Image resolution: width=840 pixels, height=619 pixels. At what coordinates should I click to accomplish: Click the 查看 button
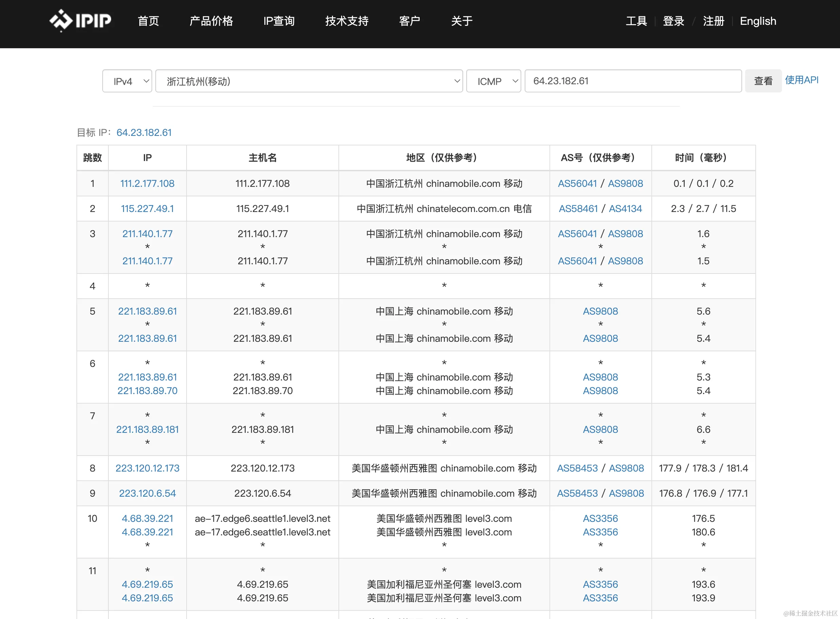point(763,81)
